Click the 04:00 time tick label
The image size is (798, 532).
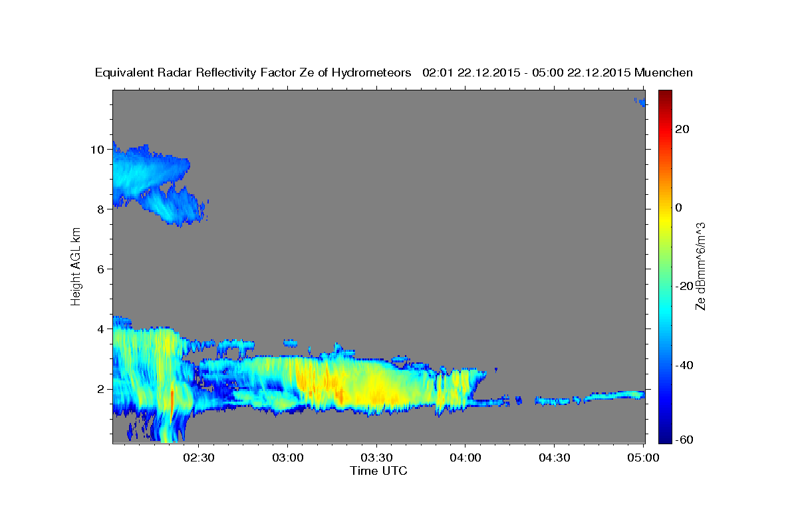[465, 458]
